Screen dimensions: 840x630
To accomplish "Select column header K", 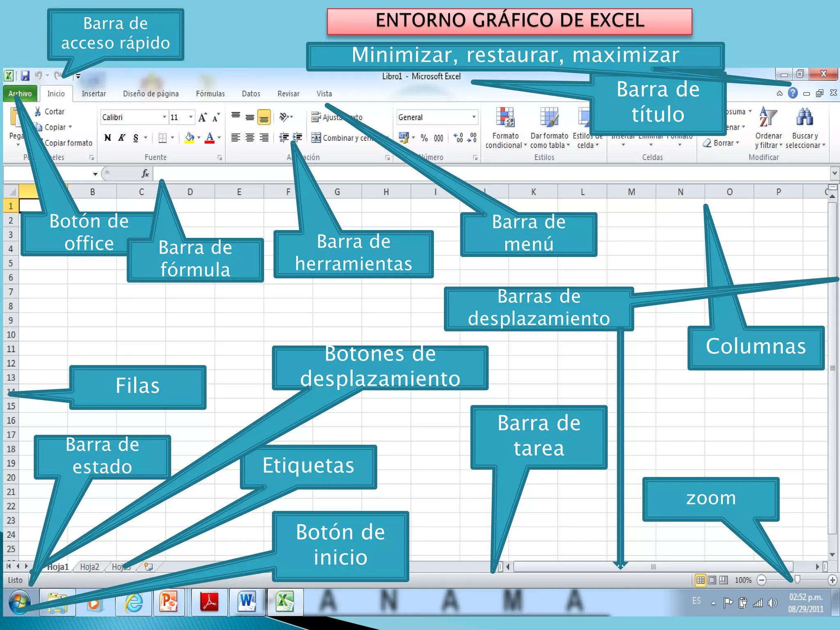I will (533, 192).
